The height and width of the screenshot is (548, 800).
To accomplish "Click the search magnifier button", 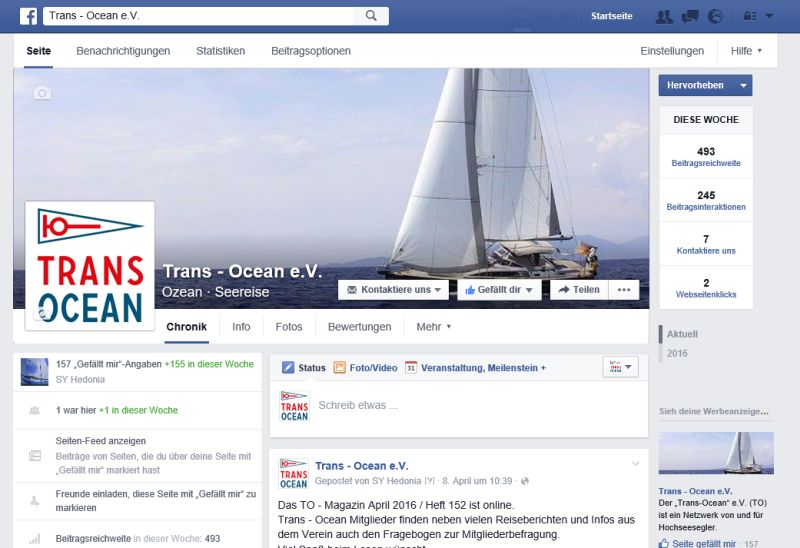I will coord(371,16).
